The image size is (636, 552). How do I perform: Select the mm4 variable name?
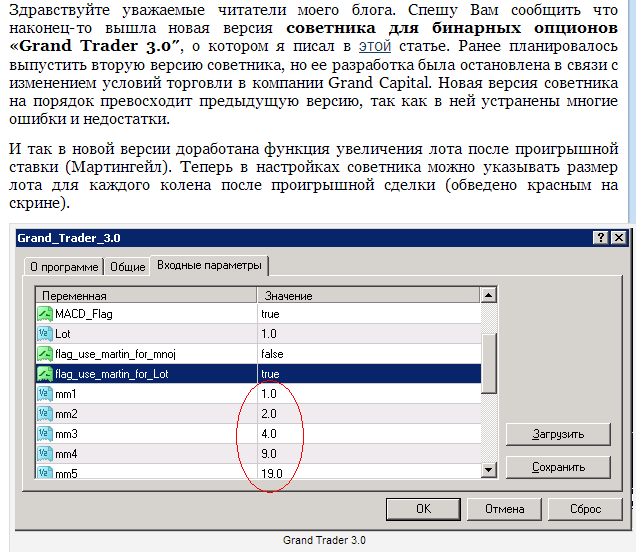click(x=66, y=453)
